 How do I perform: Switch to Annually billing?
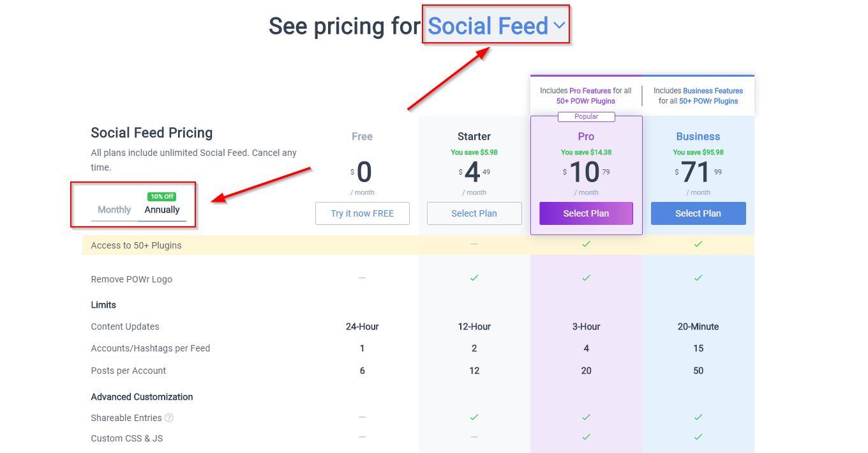(162, 210)
